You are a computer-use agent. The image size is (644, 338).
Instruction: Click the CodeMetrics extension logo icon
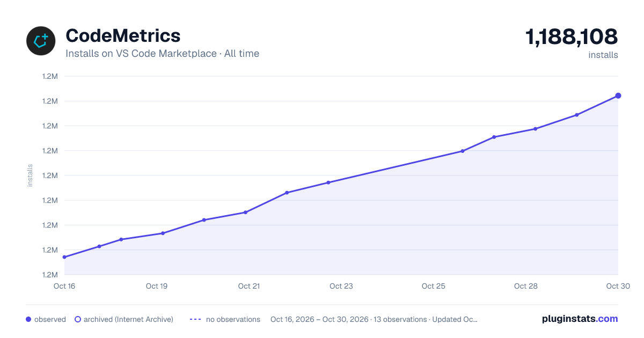[41, 41]
